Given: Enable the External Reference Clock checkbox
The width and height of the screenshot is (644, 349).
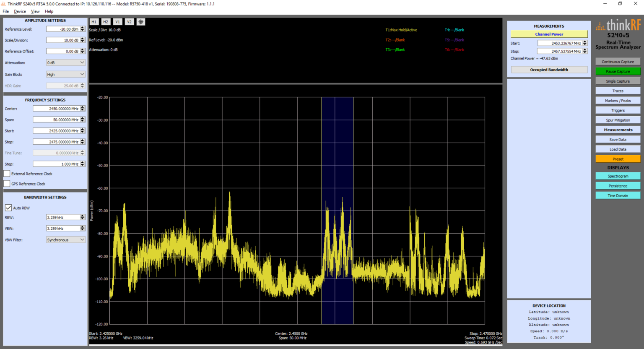Looking at the screenshot, I should tap(7, 174).
